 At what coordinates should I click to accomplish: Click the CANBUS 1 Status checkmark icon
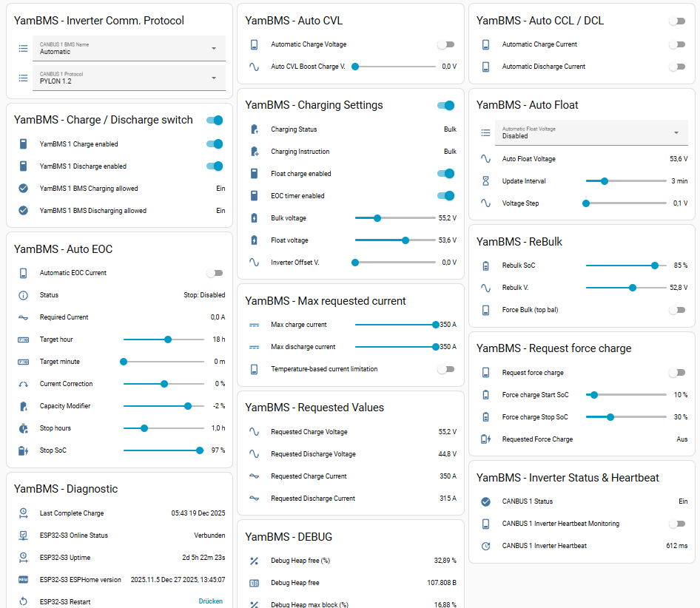click(485, 501)
